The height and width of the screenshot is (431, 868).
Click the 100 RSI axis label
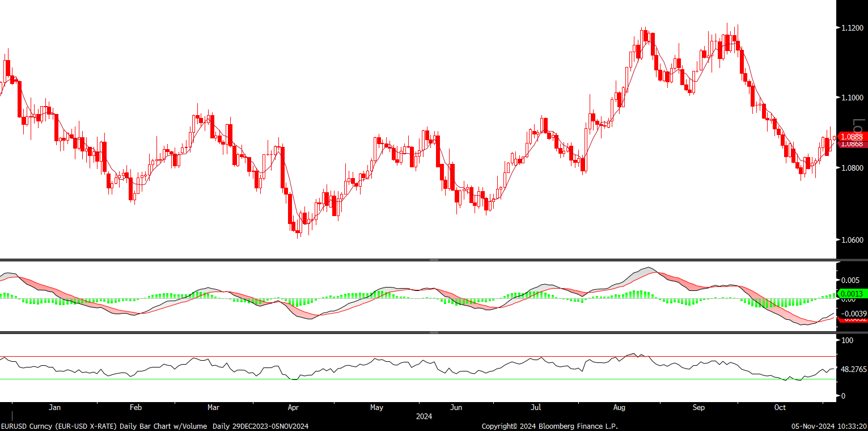pos(848,340)
